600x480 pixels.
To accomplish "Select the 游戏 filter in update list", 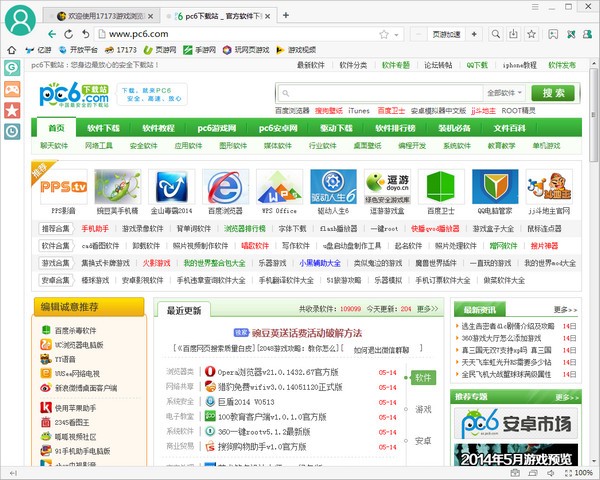I will point(423,410).
